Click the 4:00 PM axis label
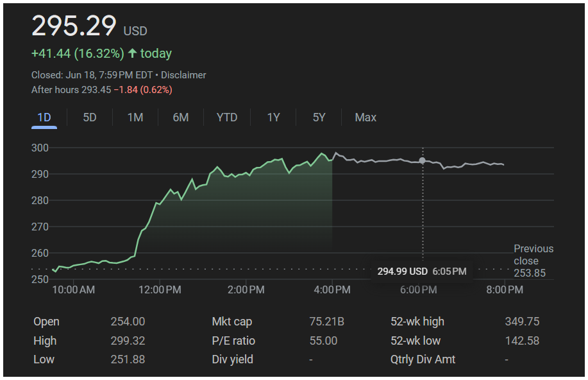The height and width of the screenshot is (380, 588). (332, 290)
